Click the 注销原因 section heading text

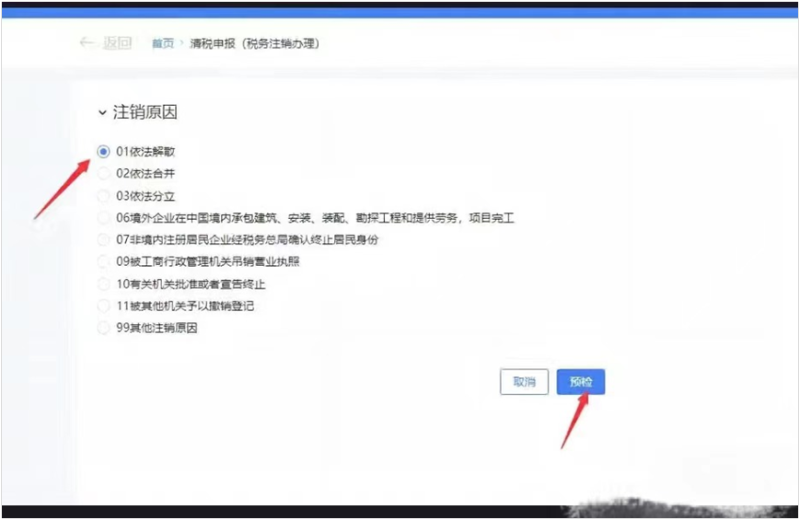click(145, 113)
